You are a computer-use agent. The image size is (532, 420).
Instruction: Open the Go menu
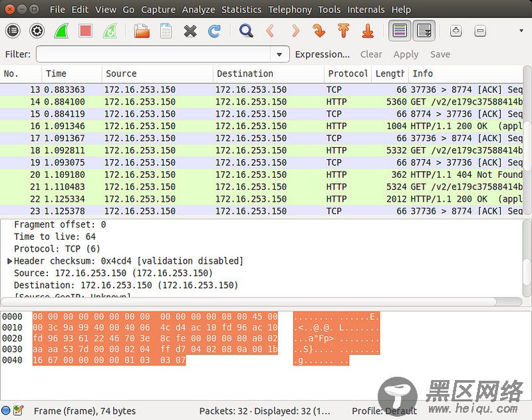(x=128, y=9)
